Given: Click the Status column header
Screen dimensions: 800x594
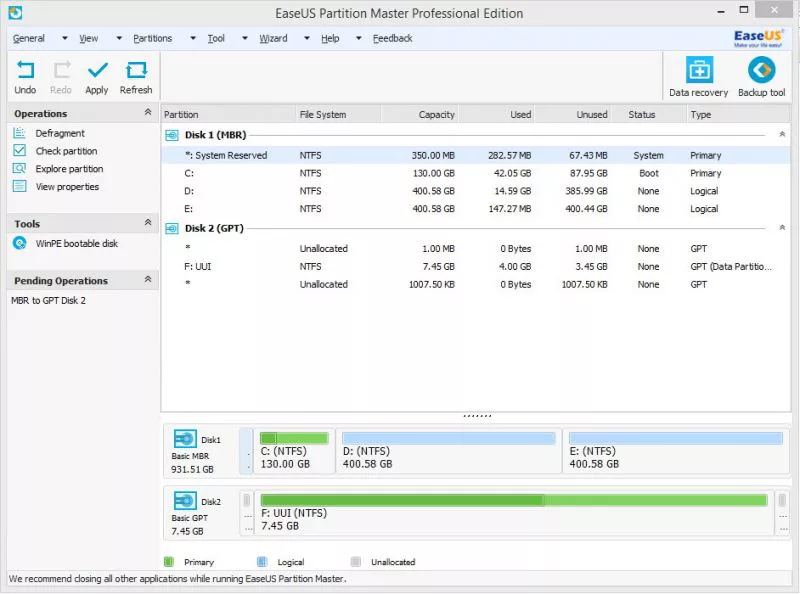Looking at the screenshot, I should coord(648,114).
